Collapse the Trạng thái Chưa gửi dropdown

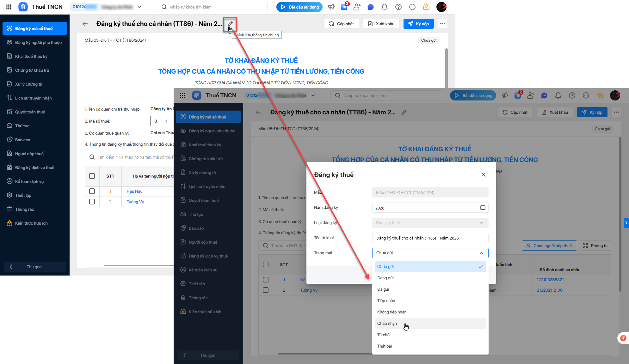(481, 253)
